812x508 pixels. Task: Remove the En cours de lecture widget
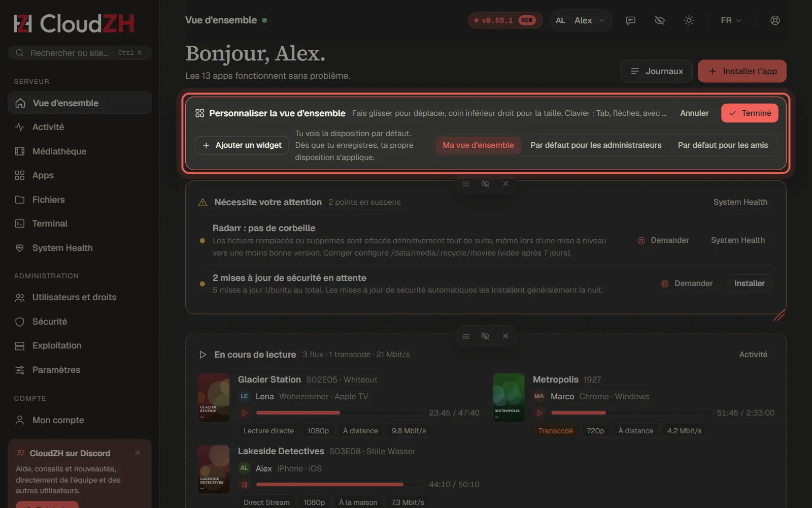coord(505,336)
